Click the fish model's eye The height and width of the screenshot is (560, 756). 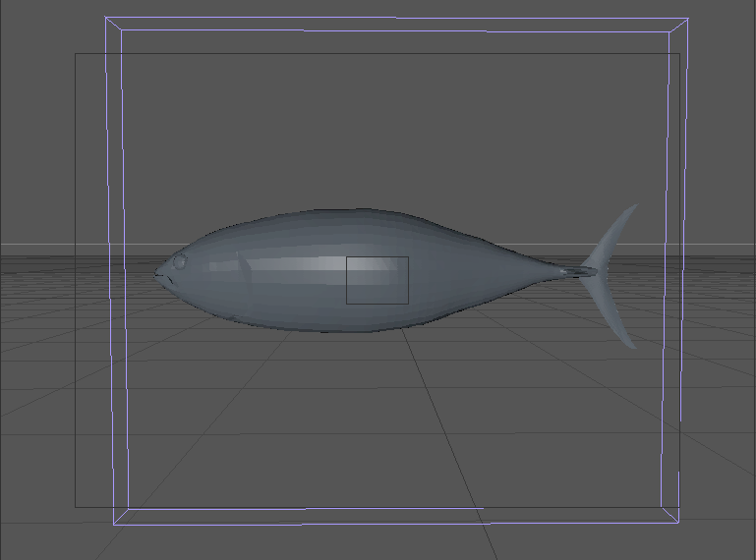(x=180, y=262)
